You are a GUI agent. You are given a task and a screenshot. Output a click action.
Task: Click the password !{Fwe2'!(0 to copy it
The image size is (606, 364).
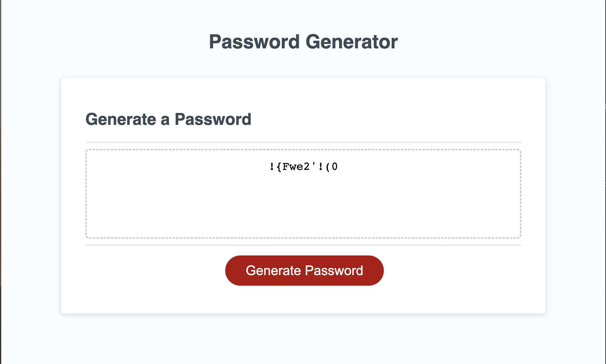304,166
